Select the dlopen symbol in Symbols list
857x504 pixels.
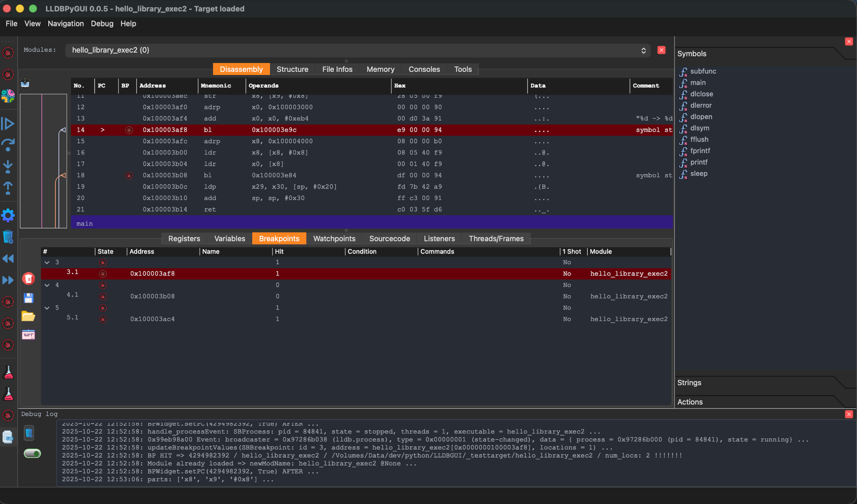coord(701,117)
